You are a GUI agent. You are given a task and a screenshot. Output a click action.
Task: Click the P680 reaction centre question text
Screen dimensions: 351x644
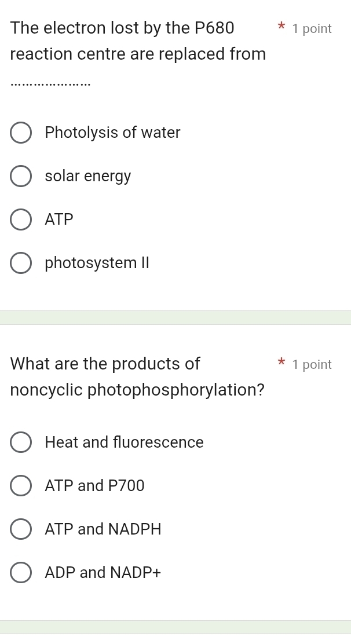pyautogui.click(x=138, y=41)
